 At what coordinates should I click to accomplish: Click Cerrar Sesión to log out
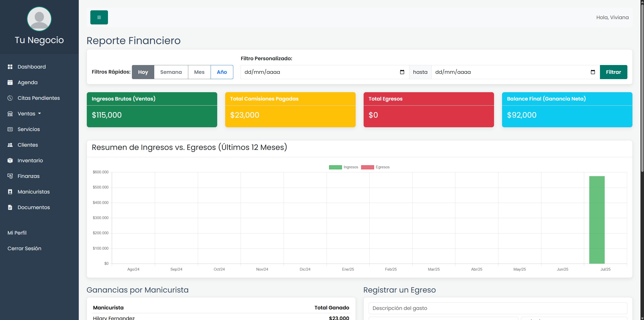coord(24,248)
